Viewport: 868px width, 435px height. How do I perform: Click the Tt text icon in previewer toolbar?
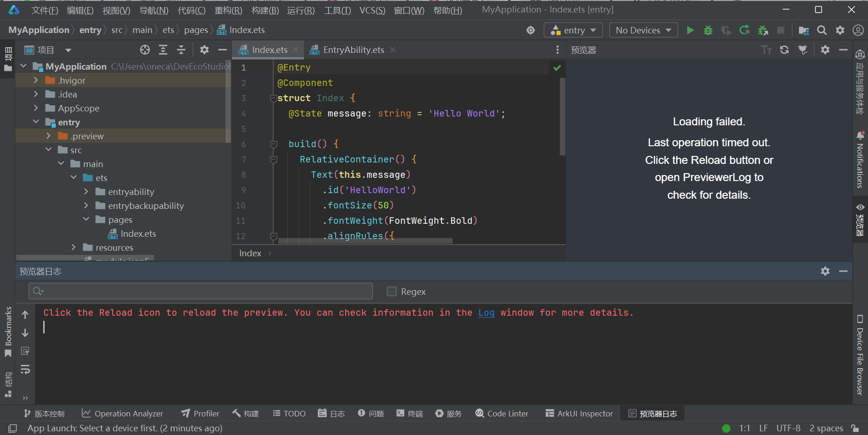tap(766, 50)
